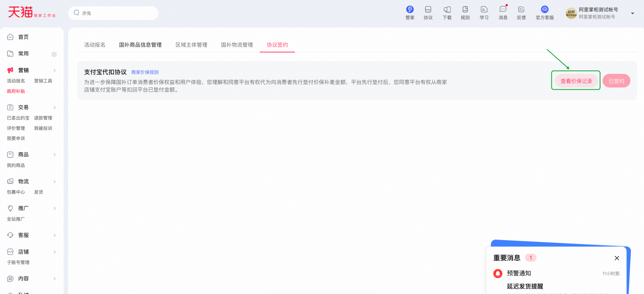
Task: Expand the 物流 sidebar section
Action: (55, 182)
